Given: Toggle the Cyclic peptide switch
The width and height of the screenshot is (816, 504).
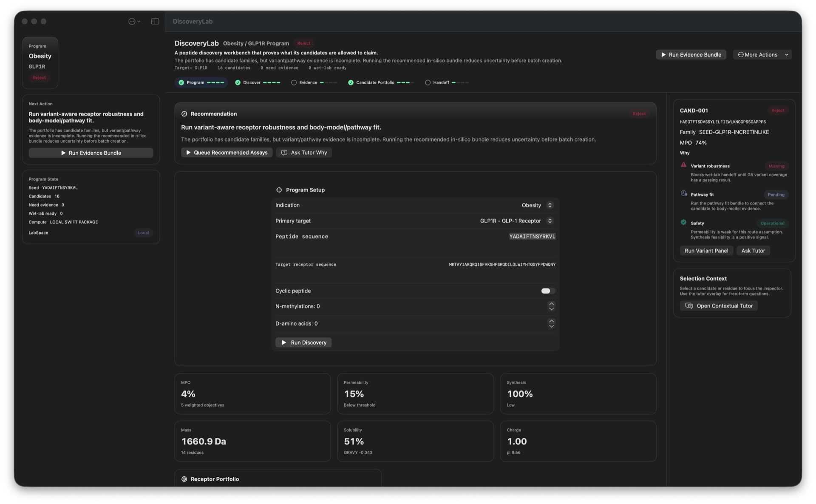Looking at the screenshot, I should click(x=548, y=291).
